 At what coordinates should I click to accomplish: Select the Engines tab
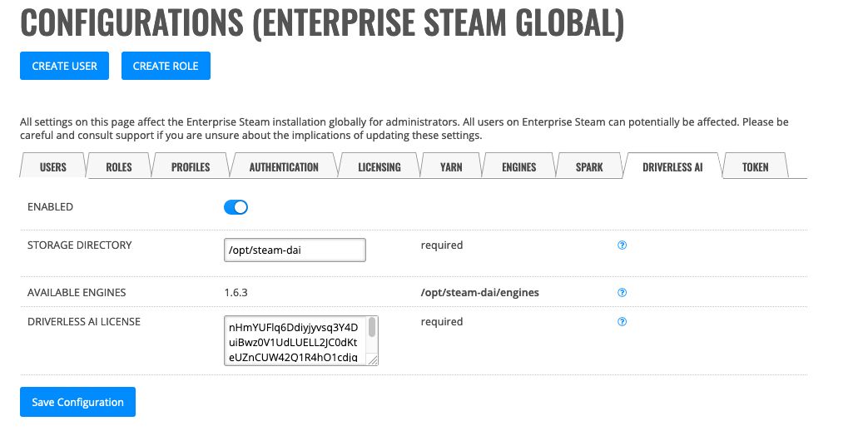click(x=519, y=167)
